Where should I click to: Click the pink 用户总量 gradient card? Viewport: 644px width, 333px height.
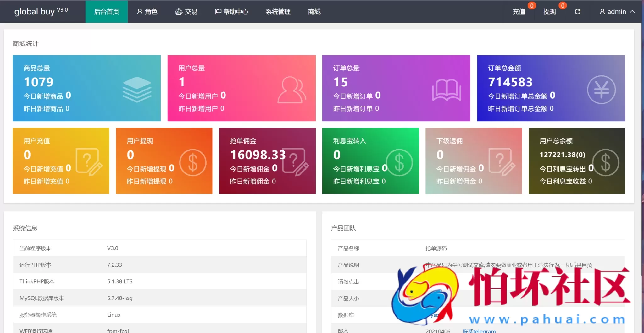coord(241,88)
